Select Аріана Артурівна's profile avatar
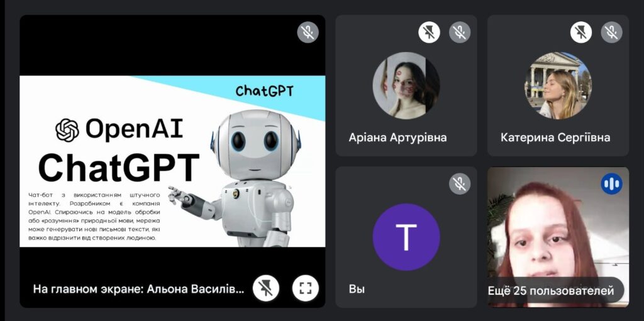The width and height of the screenshot is (644, 321). 406,85
